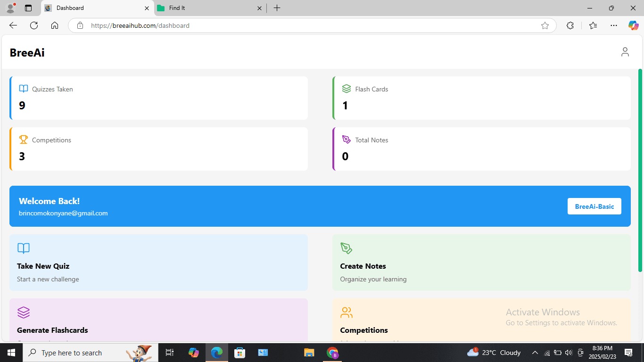Add this page to favorites
Screen dimensions: 644x362
545,25
